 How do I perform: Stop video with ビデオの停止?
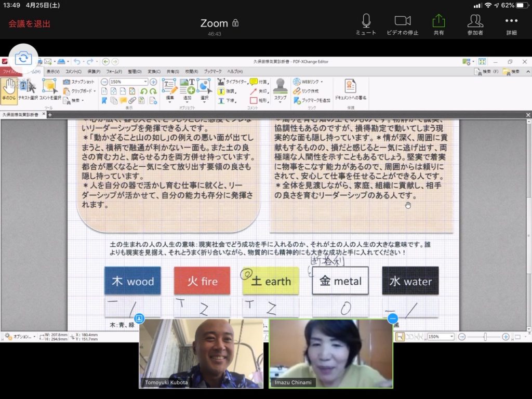(403, 23)
